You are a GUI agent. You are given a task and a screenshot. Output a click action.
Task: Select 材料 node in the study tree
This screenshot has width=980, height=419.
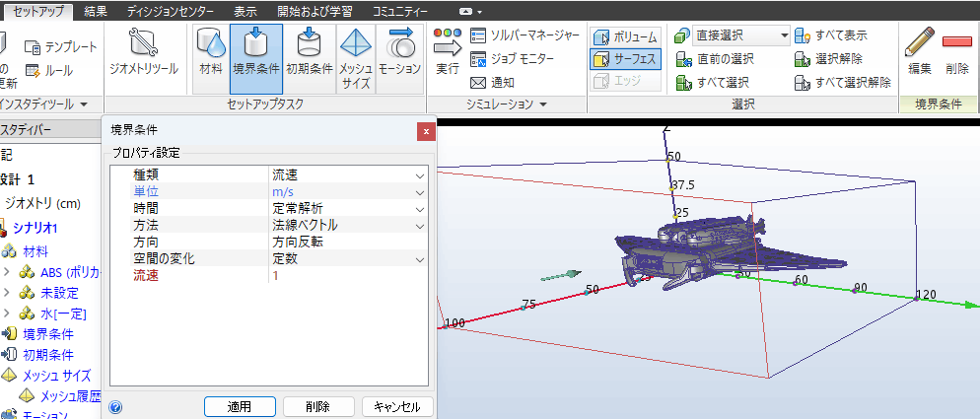pyautogui.click(x=35, y=252)
